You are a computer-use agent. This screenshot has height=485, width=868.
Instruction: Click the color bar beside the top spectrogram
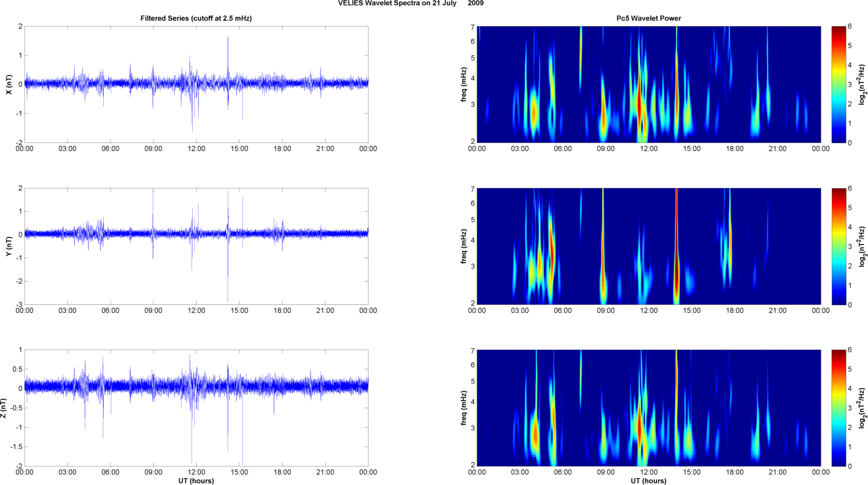pos(838,84)
